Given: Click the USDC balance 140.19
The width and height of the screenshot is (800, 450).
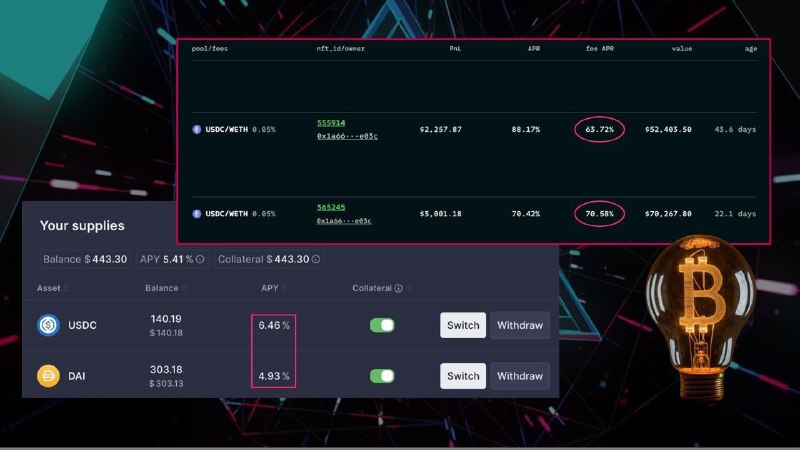Looking at the screenshot, I should tap(166, 319).
